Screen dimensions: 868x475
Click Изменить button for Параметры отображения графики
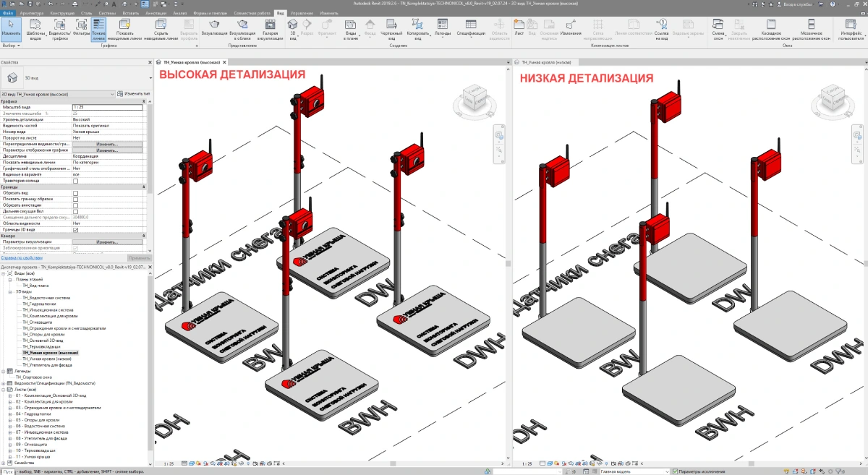(x=107, y=150)
